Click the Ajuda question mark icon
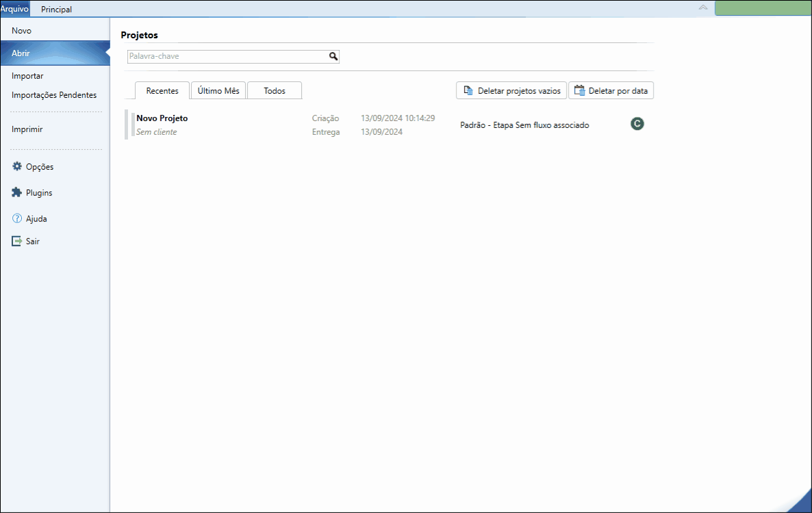Viewport: 812px width, 513px height. (x=17, y=218)
